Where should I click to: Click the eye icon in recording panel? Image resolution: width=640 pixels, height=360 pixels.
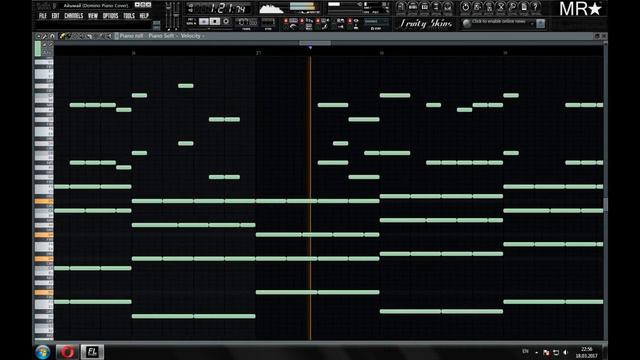[x=356, y=20]
